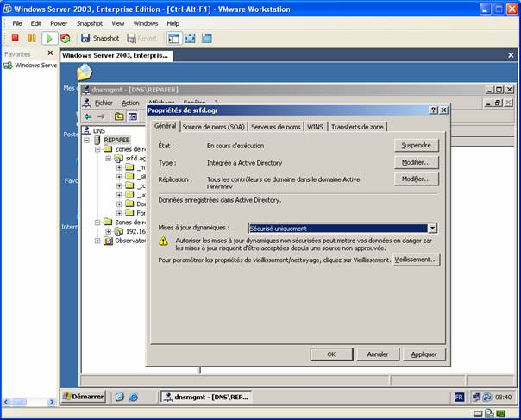Expand the _m subfolder under srfd.agr
Screen dimensions: 521x420
click(x=119, y=168)
